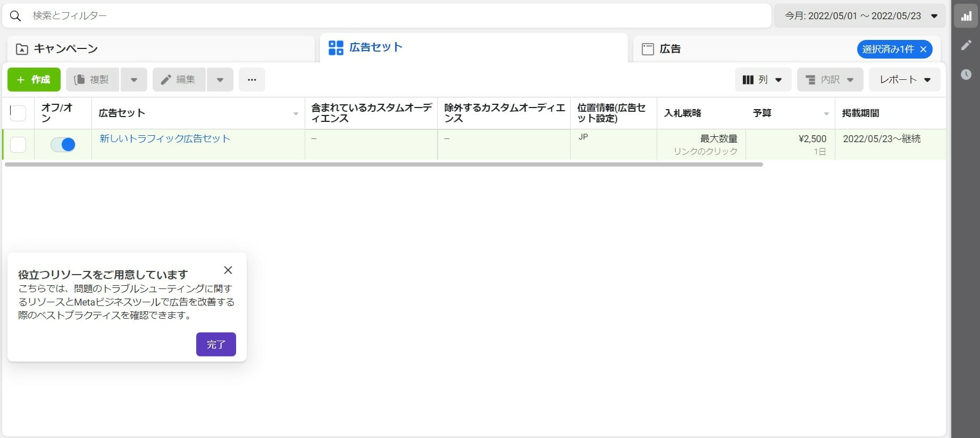Check the 新しいトラフィック広告セット row checkbox
The height and width of the screenshot is (438, 980).
[x=18, y=145]
